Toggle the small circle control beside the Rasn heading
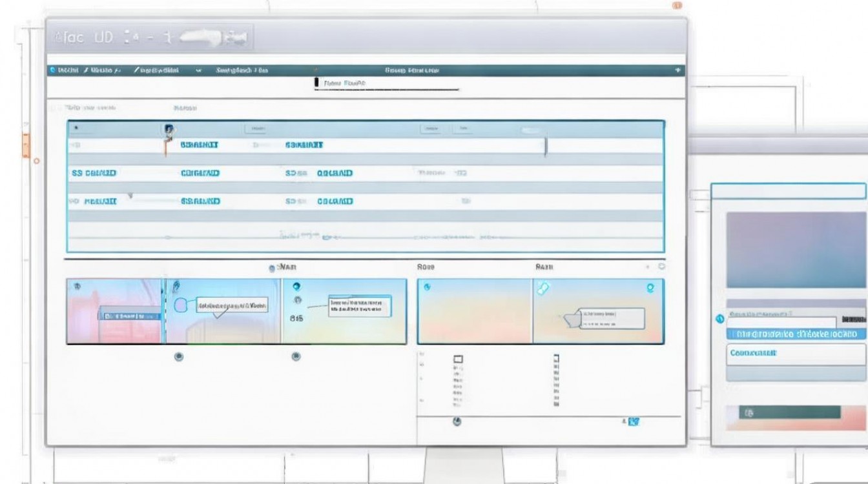The height and width of the screenshot is (484, 868). (x=661, y=266)
